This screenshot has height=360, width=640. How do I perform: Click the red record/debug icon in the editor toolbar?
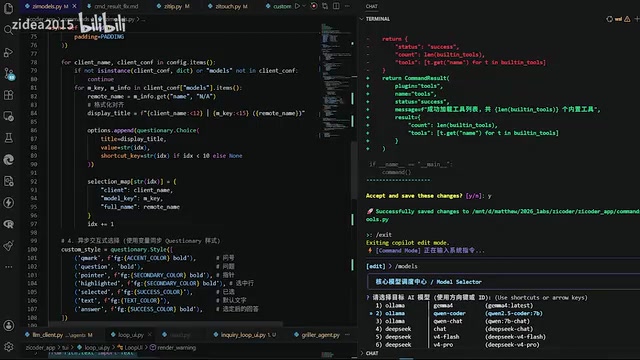pyautogui.click(x=314, y=6)
